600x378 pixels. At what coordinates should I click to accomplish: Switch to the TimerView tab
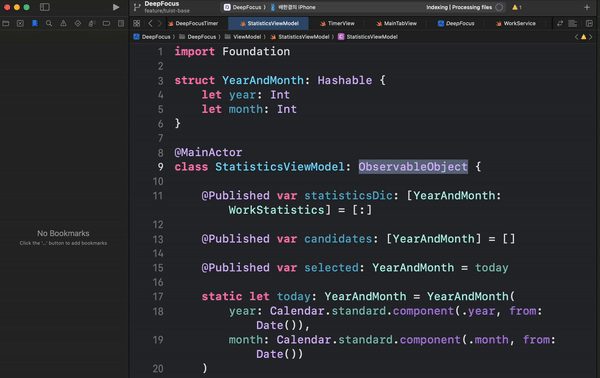coord(337,23)
